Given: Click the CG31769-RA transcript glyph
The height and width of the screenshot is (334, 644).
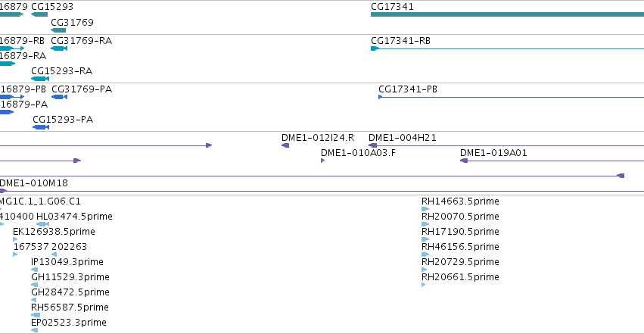Looking at the screenshot, I should click(59, 48).
